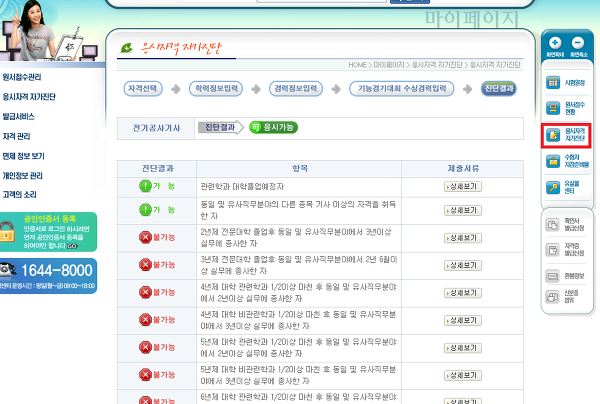Click the 제출서류 column header
The width and height of the screenshot is (600, 404).
tap(463, 168)
